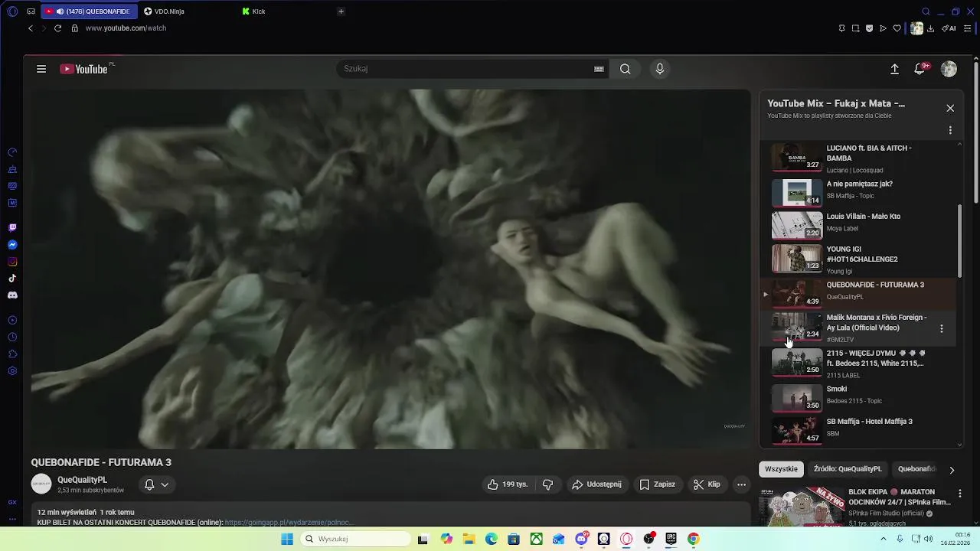Like the video with 199 tys.
This screenshot has width=980, height=551.
(508, 484)
